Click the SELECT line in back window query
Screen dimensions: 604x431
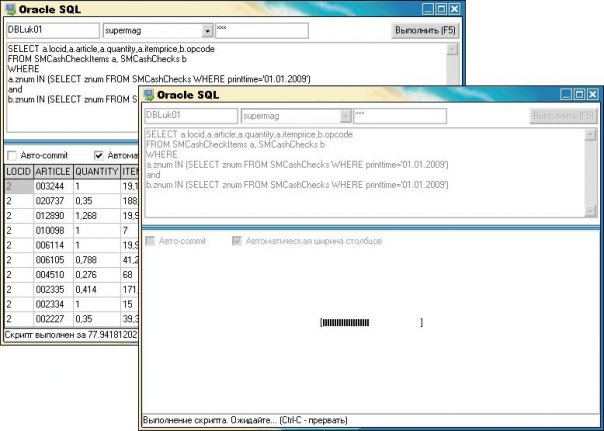[x=111, y=49]
